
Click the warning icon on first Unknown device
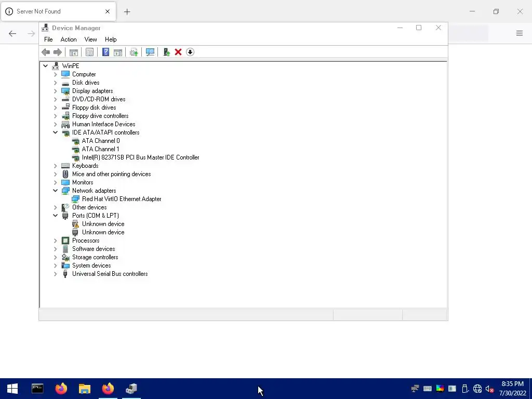75,224
